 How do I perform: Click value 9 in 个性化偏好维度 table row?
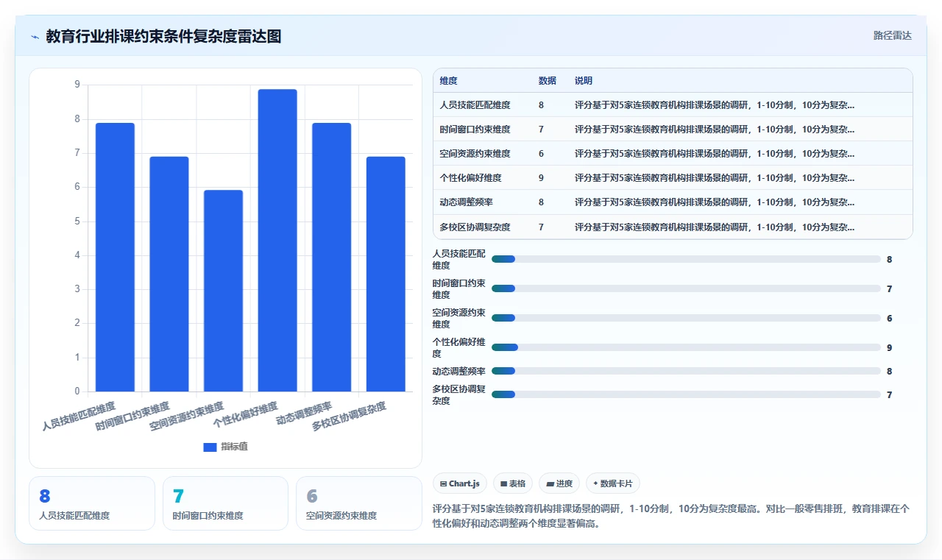(x=541, y=178)
